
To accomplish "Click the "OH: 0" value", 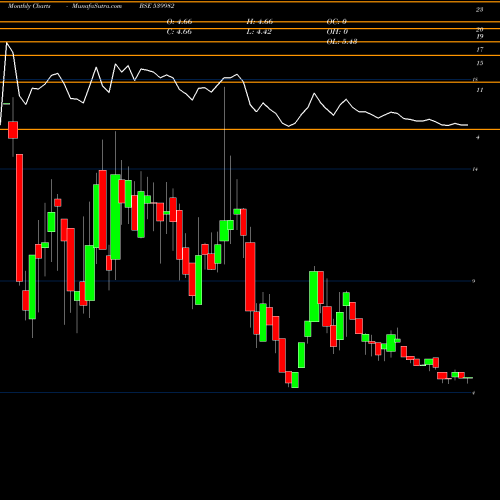I will tap(337, 32).
